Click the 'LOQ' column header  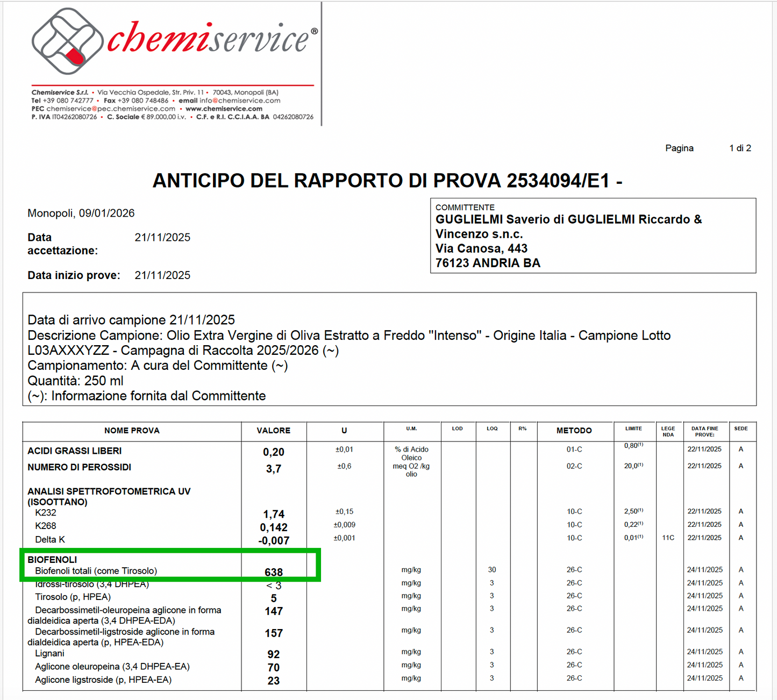click(492, 429)
